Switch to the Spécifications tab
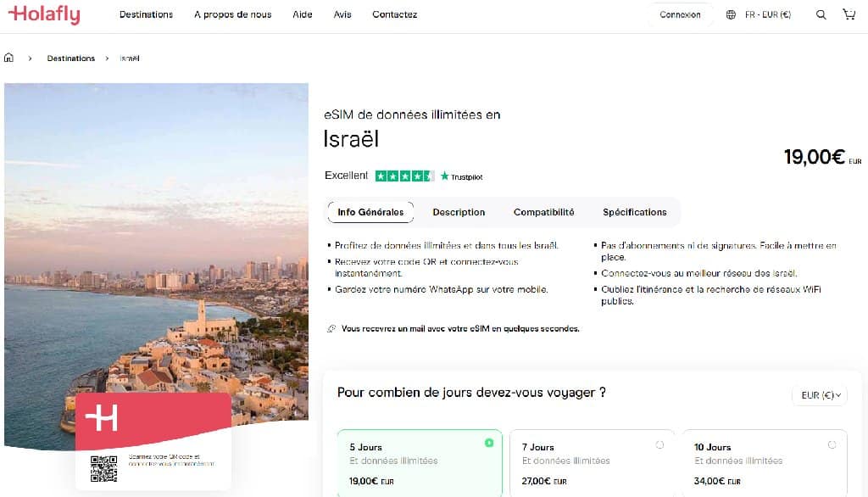868x497 pixels. click(634, 212)
